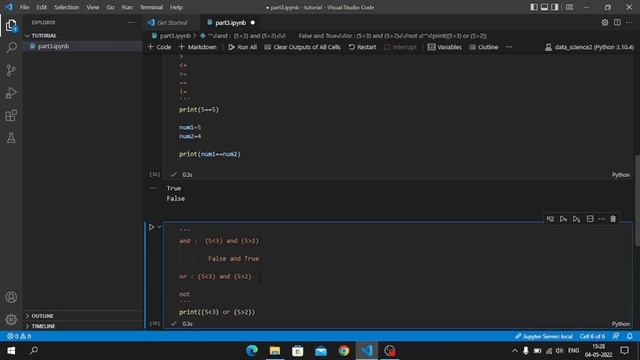Open notifications bell in status bar
Screen dimensions: 640x360
click(629, 336)
